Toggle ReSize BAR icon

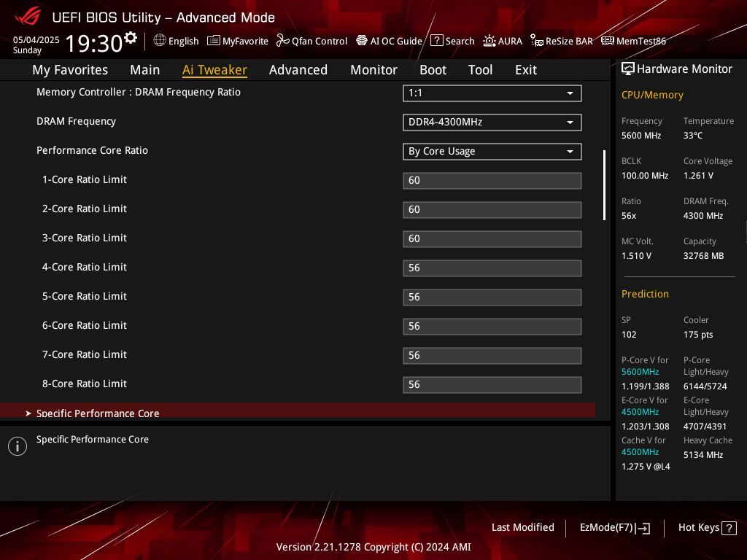tap(536, 41)
